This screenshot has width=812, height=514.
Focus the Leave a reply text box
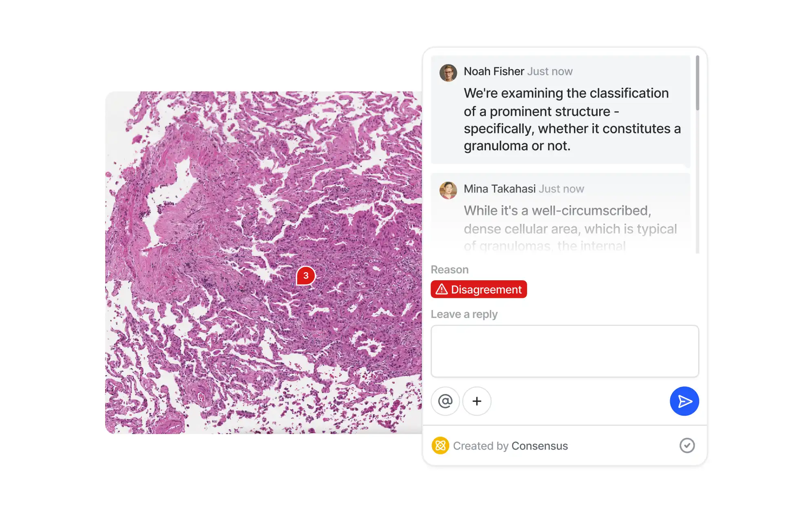[565, 351]
